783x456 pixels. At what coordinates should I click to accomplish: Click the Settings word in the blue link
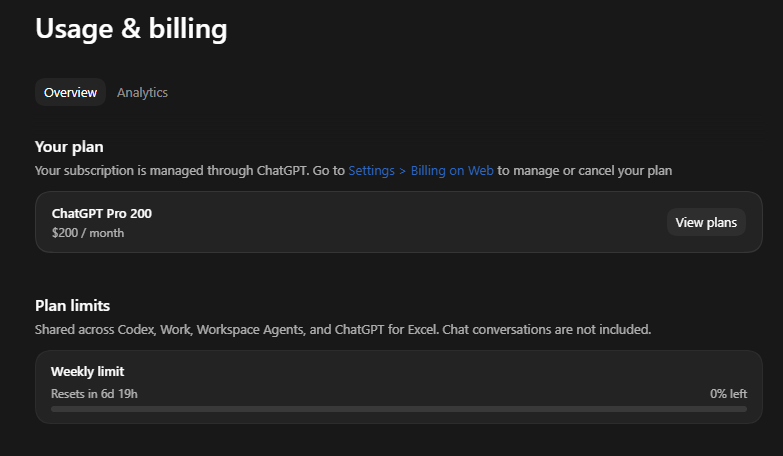[372, 171]
